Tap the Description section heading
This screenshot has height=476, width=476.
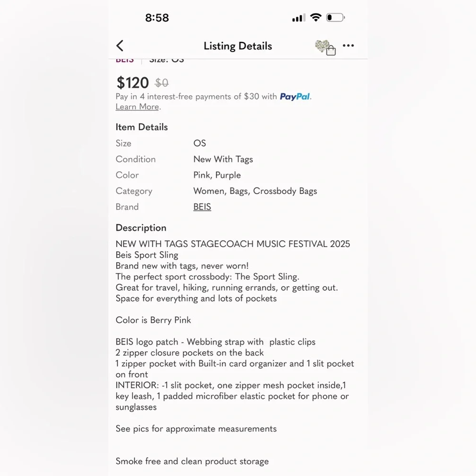[x=141, y=228]
